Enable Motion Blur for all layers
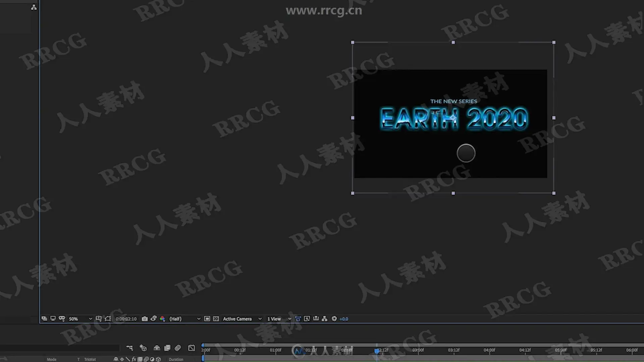Viewport: 644px width, 362px height. [x=178, y=348]
